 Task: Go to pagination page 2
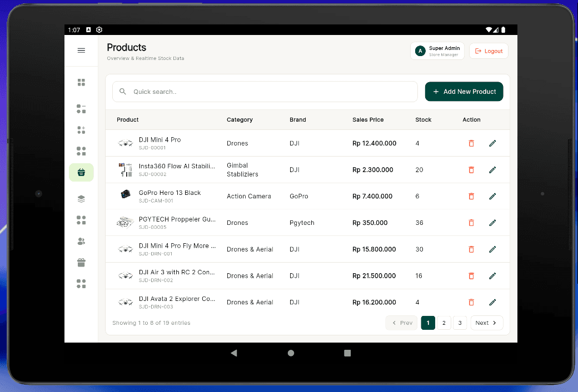pyautogui.click(x=444, y=323)
